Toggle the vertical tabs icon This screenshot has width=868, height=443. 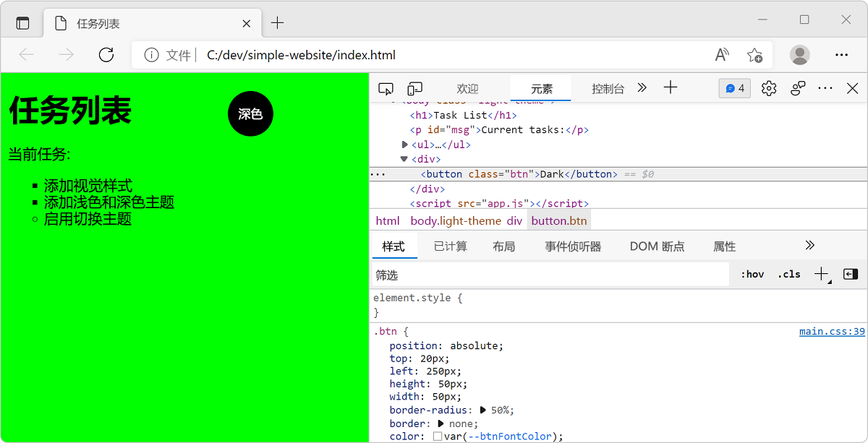pyautogui.click(x=23, y=23)
